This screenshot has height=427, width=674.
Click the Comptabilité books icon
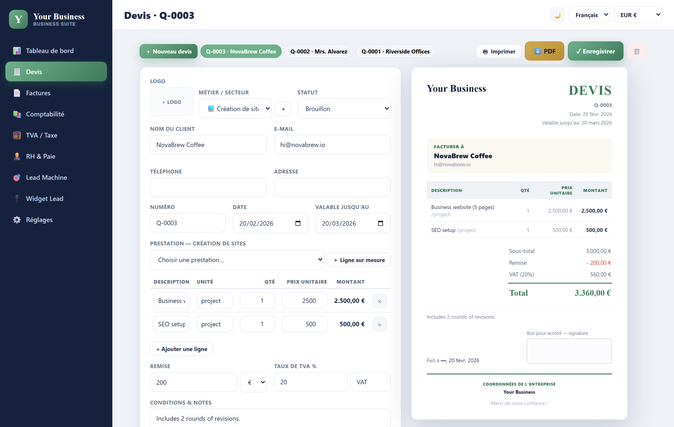[x=17, y=114]
